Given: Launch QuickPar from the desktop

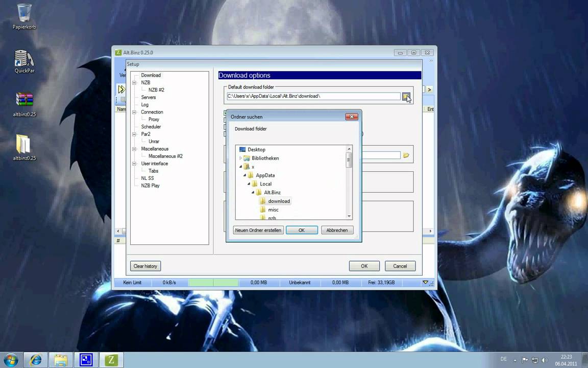Looking at the screenshot, I should point(24,59).
